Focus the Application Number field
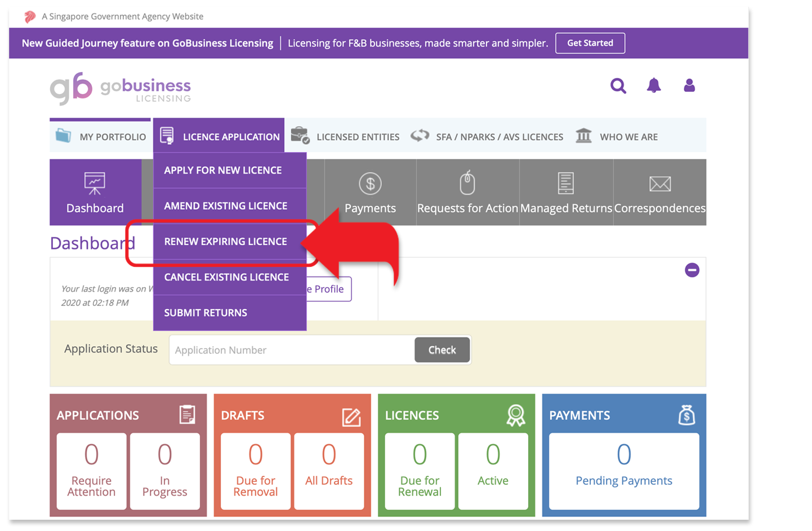 pos(292,350)
